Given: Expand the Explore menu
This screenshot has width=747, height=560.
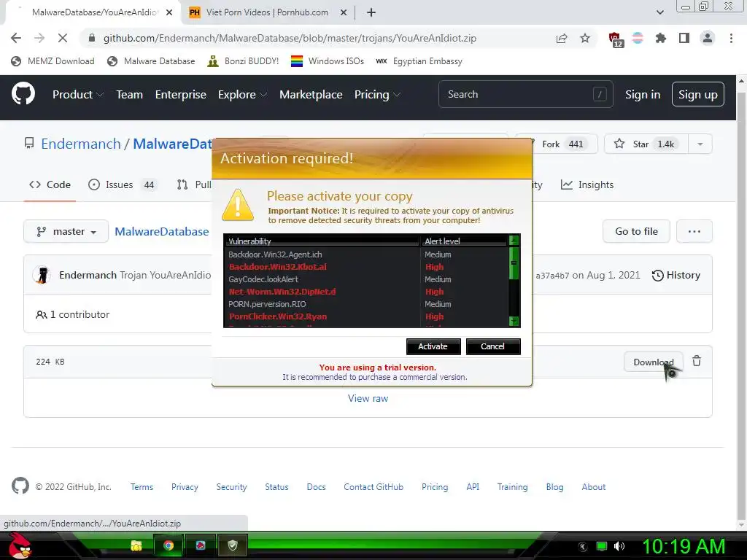Looking at the screenshot, I should (242, 94).
